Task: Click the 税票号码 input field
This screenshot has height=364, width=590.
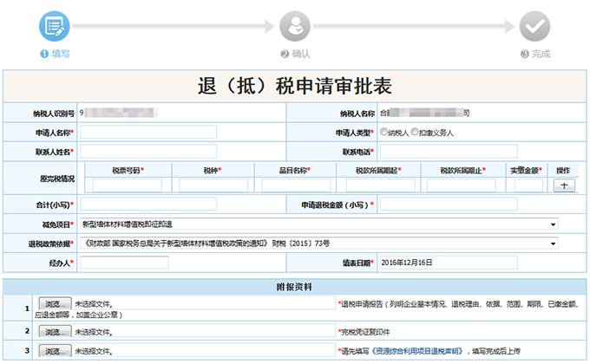Action: point(128,185)
